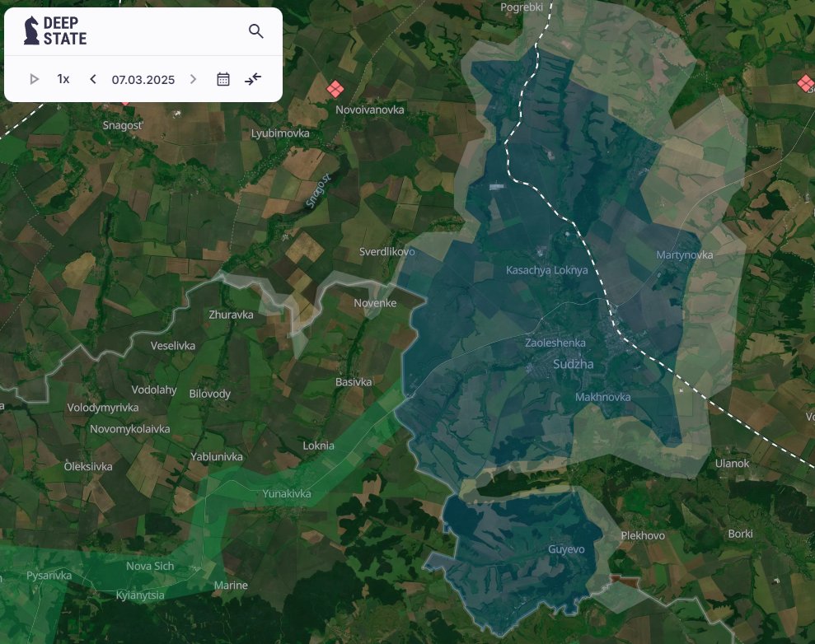815x644 pixels.
Task: Click the Lyubimovka label
Action: pos(280,133)
